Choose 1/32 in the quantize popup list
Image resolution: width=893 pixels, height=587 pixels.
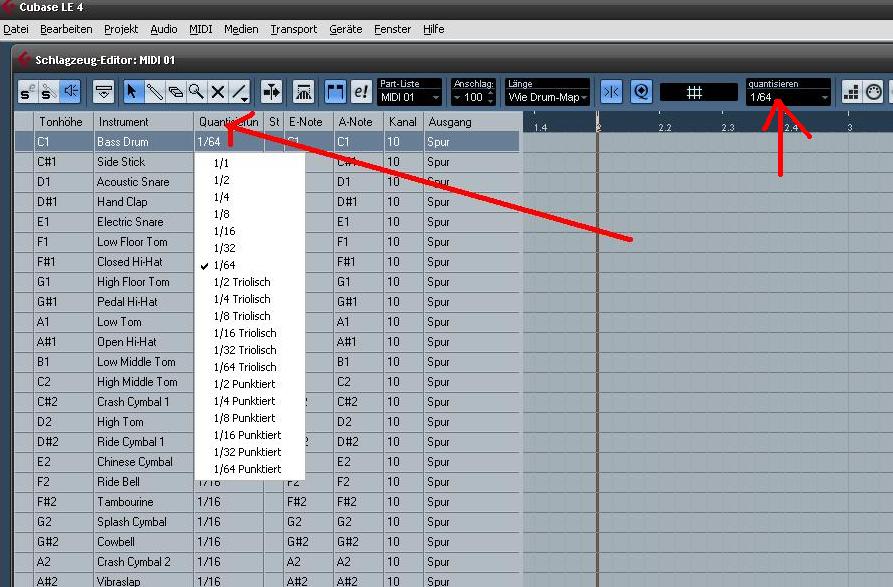249,248
